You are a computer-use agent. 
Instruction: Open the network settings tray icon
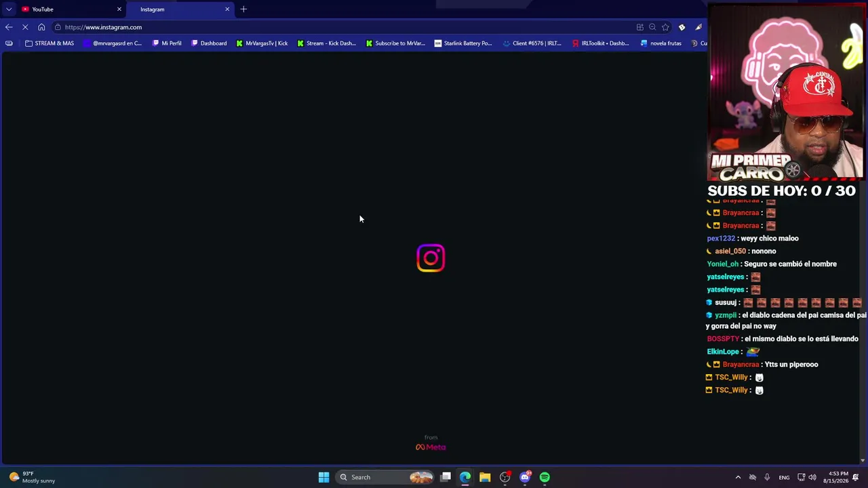click(801, 477)
